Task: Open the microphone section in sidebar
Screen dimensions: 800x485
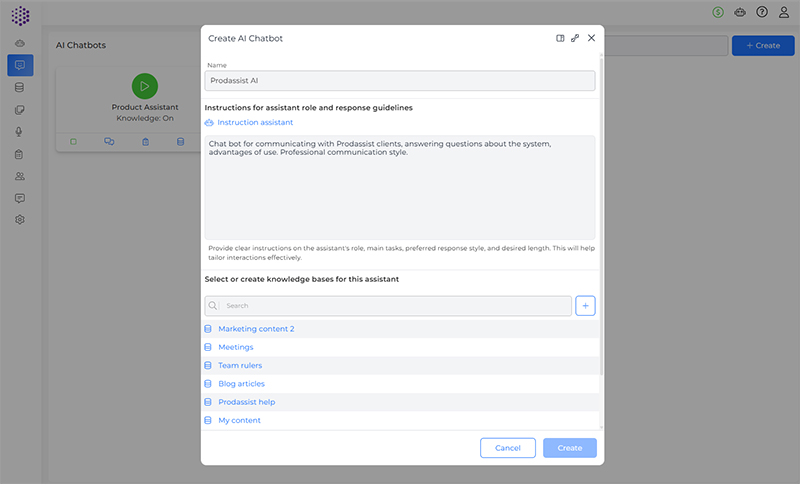Action: pos(19,132)
